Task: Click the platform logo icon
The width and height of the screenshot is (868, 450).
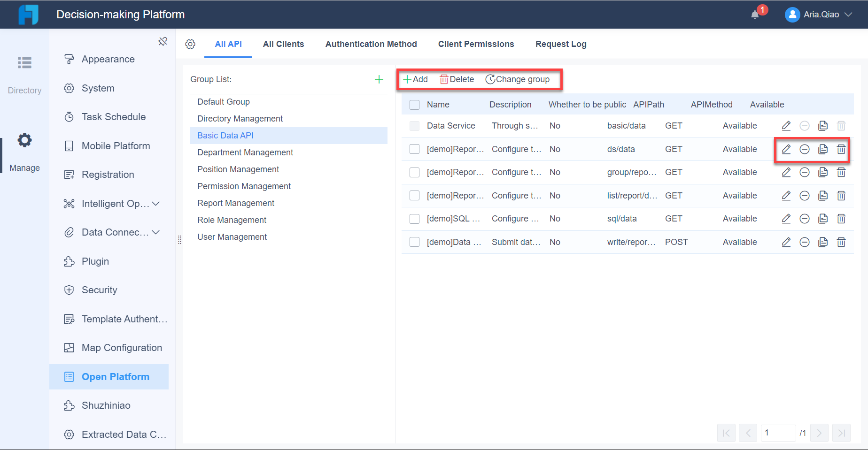Action: pos(28,15)
